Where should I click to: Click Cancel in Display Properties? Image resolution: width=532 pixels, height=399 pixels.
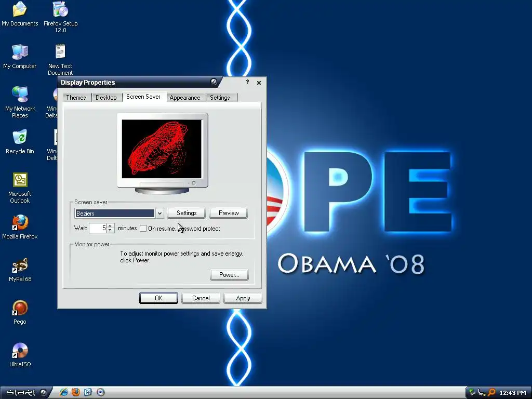(201, 298)
